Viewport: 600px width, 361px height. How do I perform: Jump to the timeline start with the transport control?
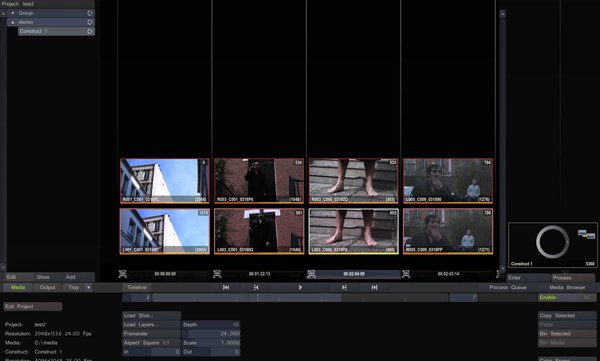(226, 287)
